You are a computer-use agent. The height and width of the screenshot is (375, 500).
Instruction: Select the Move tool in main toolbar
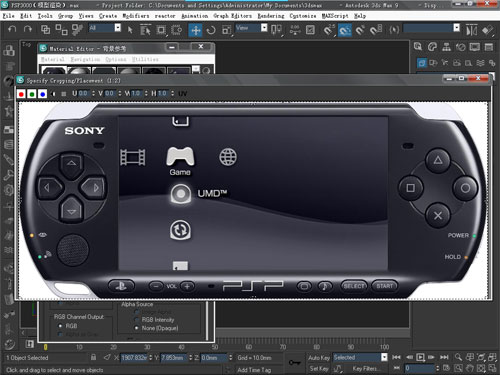point(195,30)
